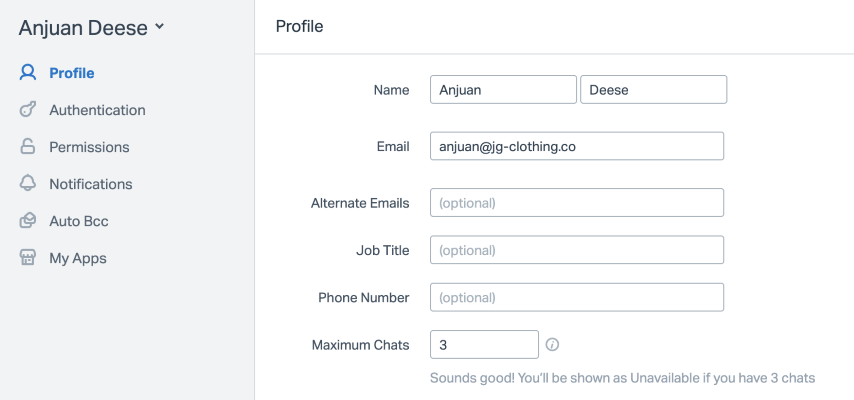Screen dimensions: 854x400
Task: Click the Job Title optional field
Action: 576,250
